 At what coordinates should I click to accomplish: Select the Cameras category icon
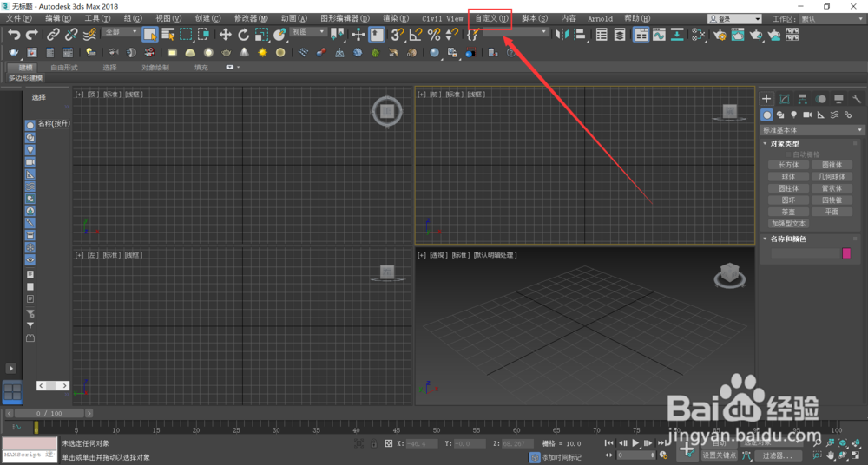[x=807, y=115]
